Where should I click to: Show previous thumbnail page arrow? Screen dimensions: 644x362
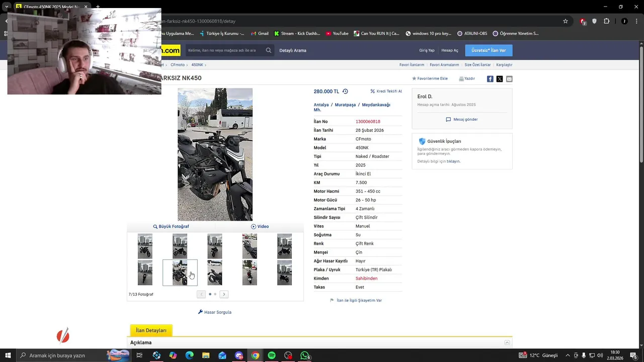tap(201, 294)
